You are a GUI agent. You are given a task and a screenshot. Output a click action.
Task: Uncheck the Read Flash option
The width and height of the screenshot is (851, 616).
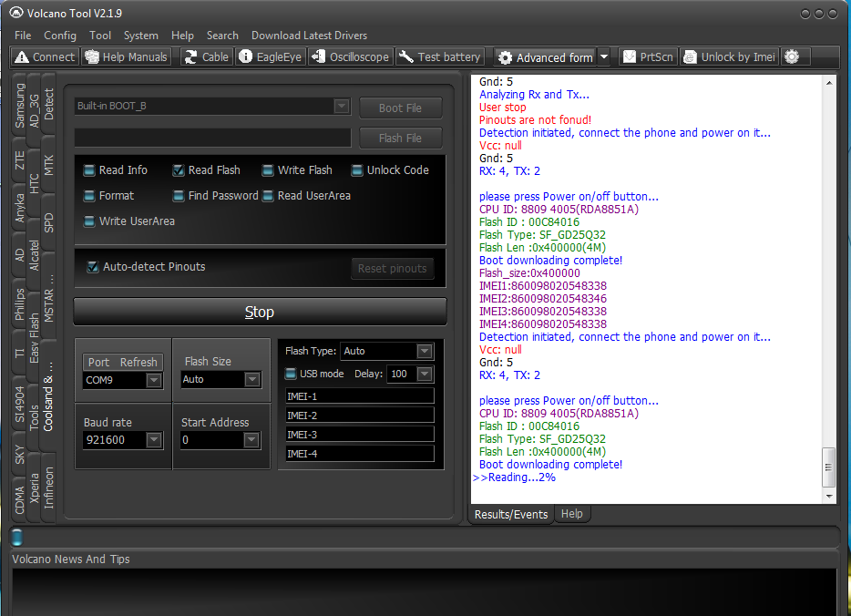(x=179, y=170)
